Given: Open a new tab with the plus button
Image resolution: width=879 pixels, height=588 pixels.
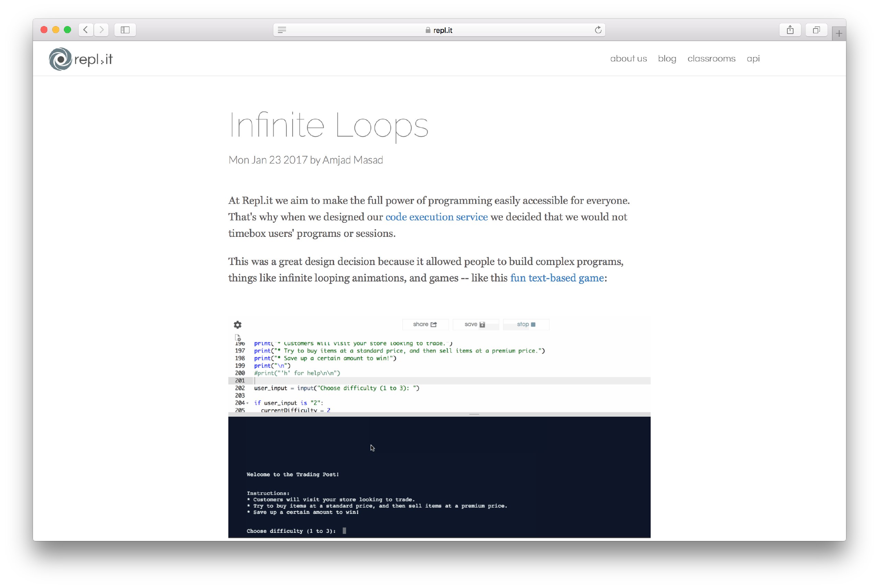Looking at the screenshot, I should click(x=838, y=34).
